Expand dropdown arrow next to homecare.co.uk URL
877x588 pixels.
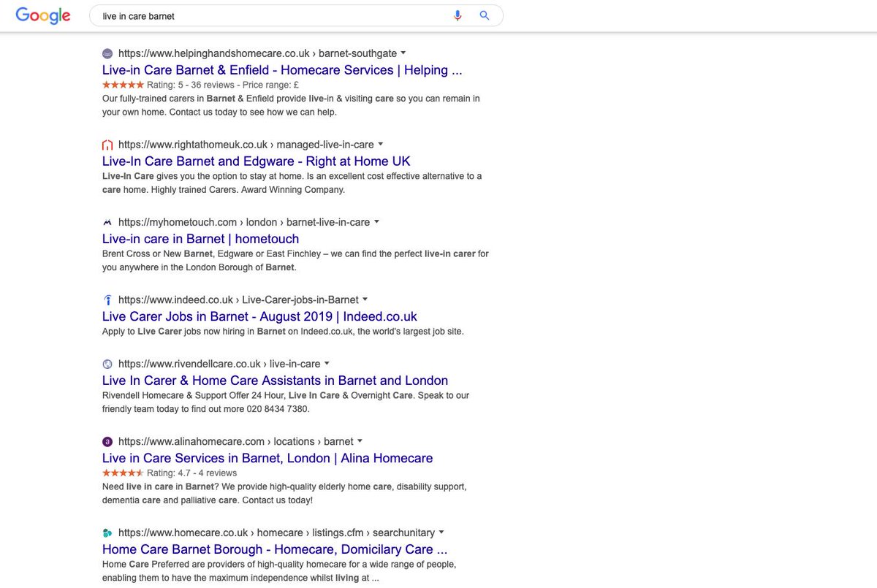[x=441, y=532]
